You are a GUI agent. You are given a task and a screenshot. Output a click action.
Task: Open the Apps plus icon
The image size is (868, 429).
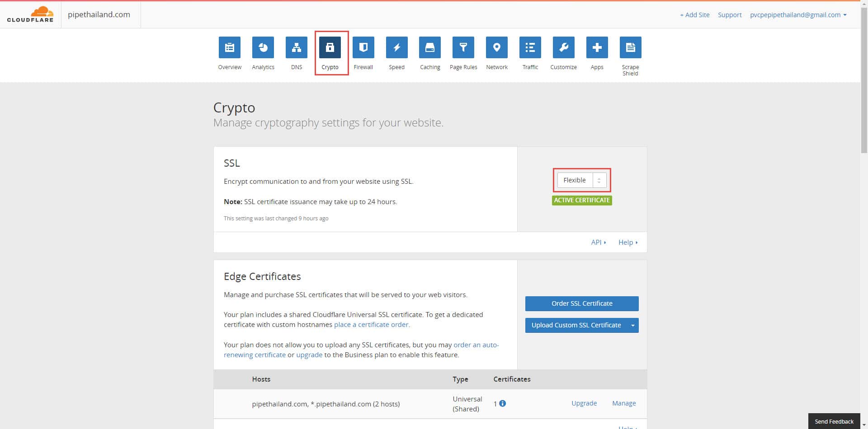pyautogui.click(x=597, y=47)
